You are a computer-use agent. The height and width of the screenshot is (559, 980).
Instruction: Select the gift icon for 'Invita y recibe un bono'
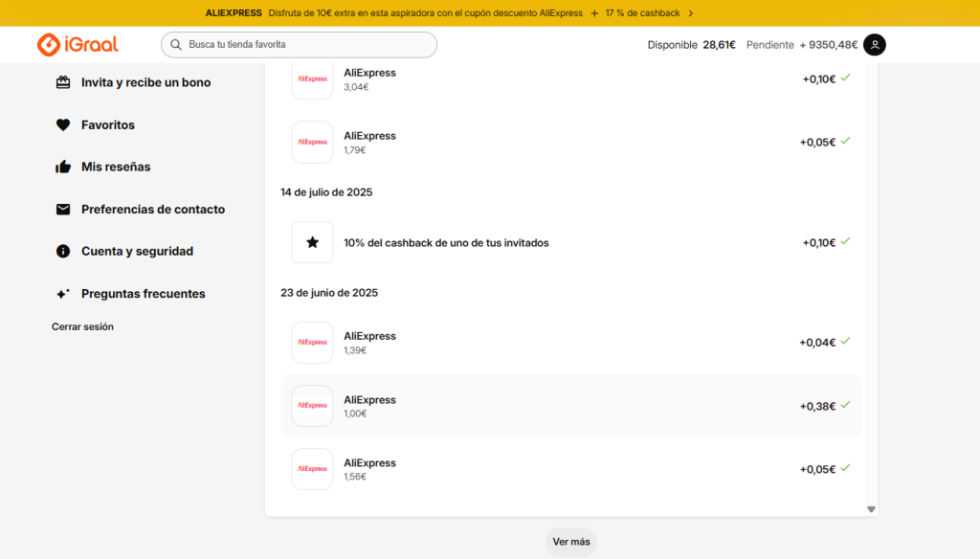[63, 82]
